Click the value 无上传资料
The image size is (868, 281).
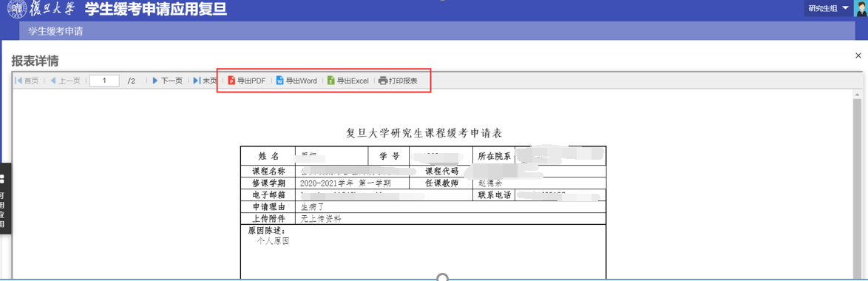(x=321, y=218)
